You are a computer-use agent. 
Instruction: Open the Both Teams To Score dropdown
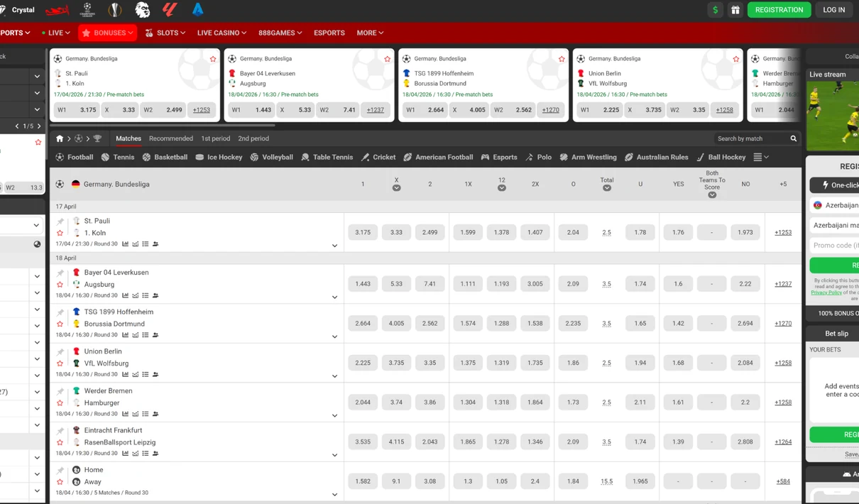pos(712,195)
